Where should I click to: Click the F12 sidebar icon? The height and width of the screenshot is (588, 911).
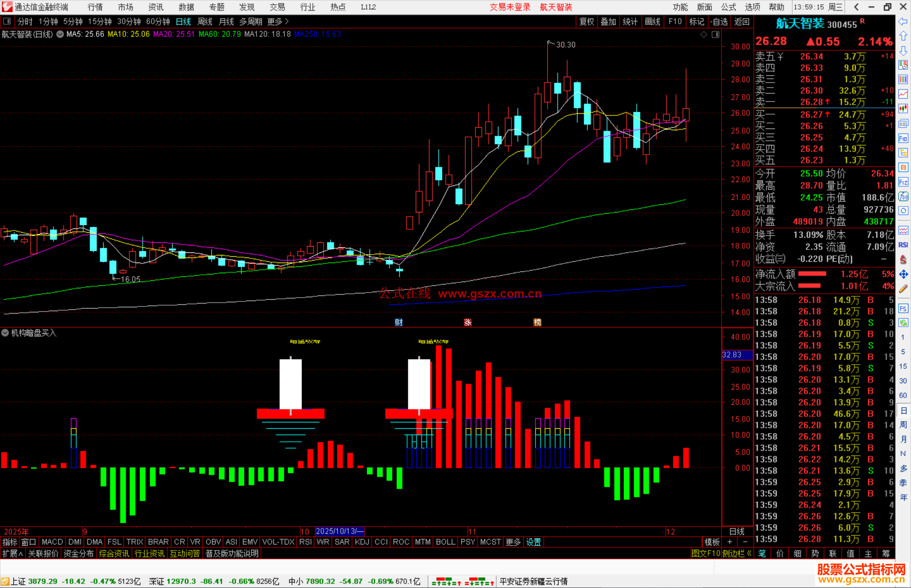tap(903, 182)
